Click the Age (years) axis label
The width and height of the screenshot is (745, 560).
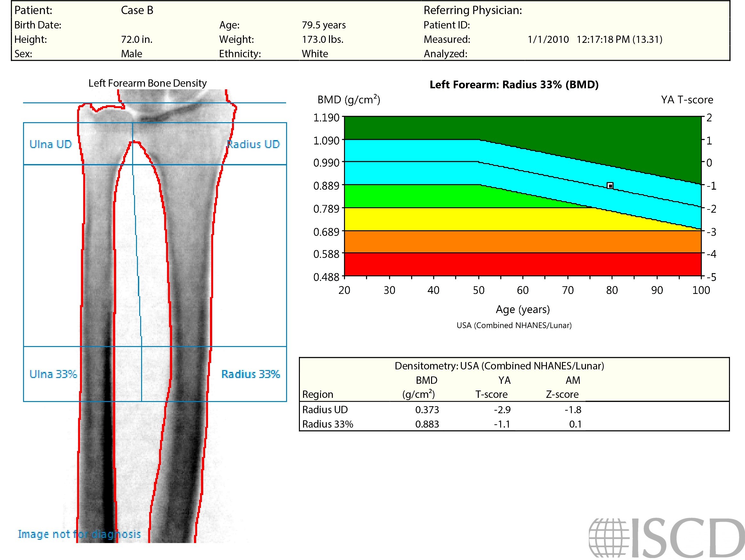pos(523,309)
